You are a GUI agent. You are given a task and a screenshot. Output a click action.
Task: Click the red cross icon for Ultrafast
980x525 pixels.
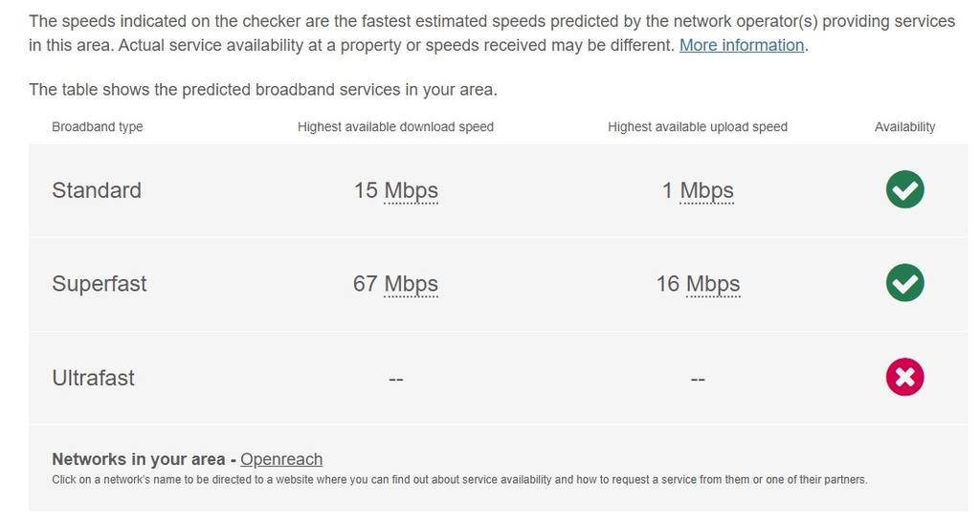tap(904, 377)
